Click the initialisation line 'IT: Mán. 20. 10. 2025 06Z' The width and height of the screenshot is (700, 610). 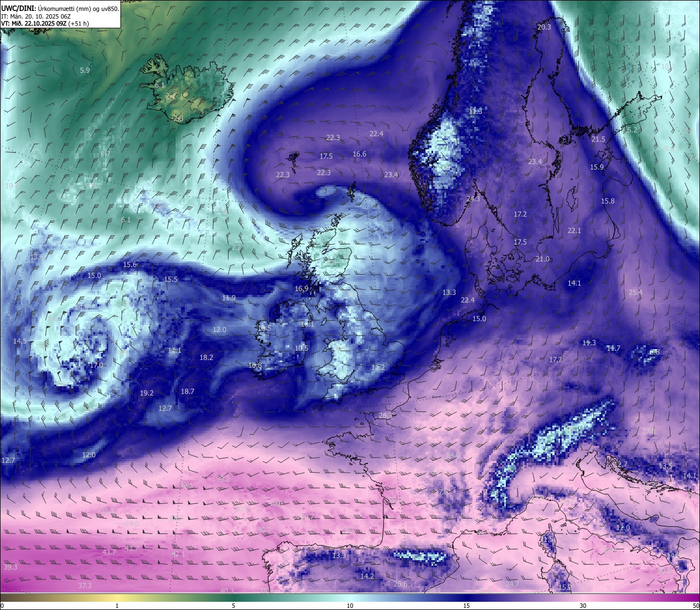(36, 16)
